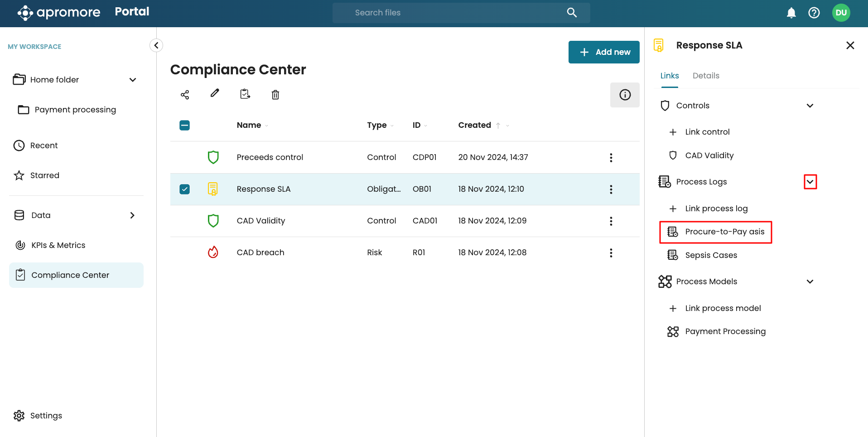Click the clipboard export icon in toolbar
Screen dimensions: 868x437
click(245, 94)
